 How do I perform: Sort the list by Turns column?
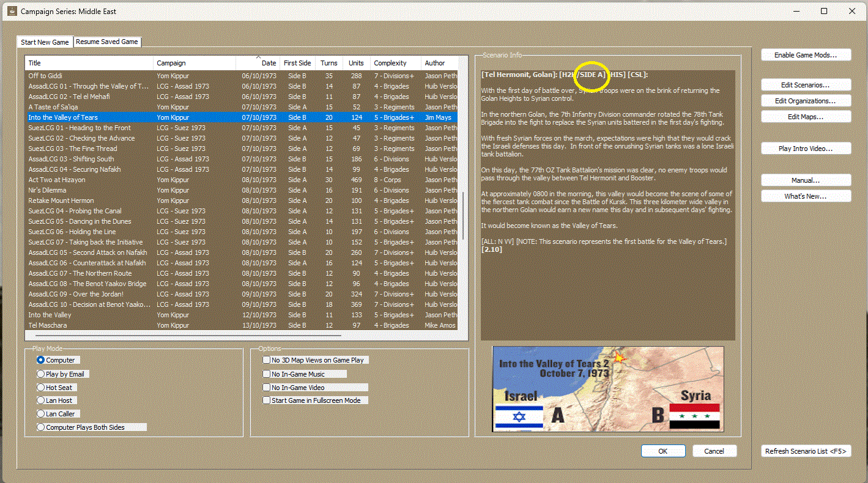pyautogui.click(x=329, y=63)
